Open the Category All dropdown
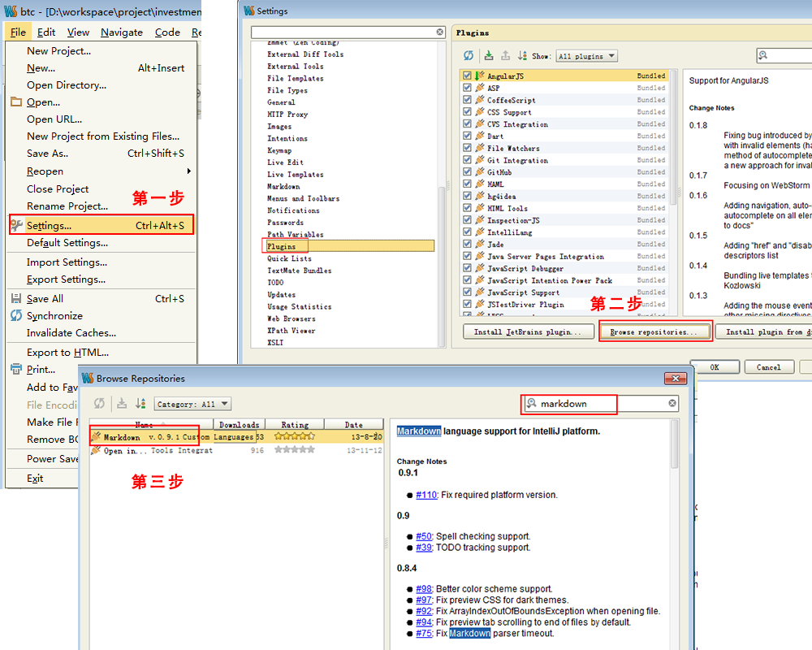Screen dimensions: 812x650 coord(192,404)
